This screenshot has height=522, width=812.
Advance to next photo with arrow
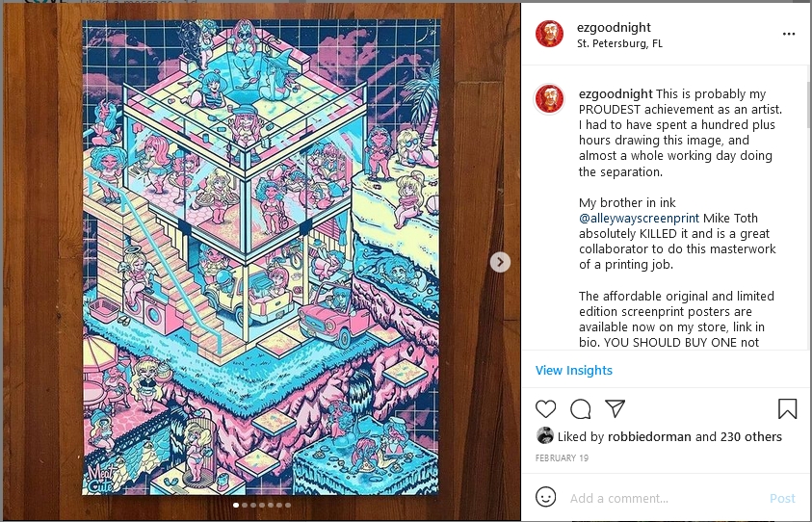[500, 262]
